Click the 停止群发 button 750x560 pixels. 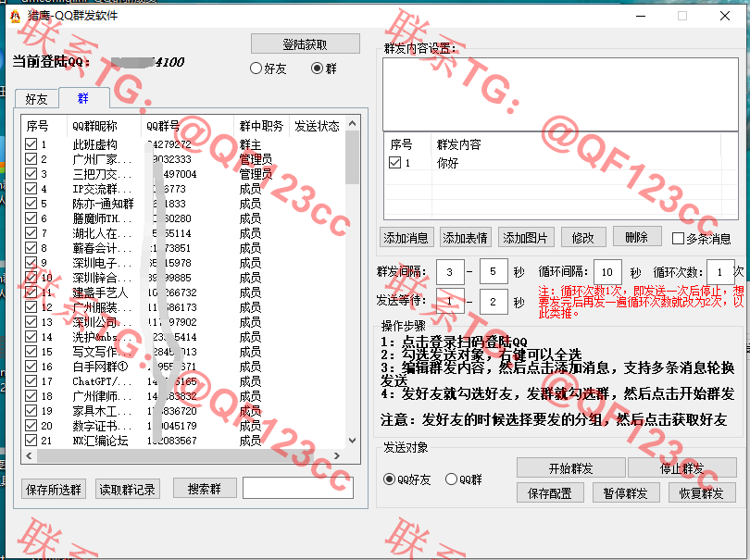pyautogui.click(x=682, y=467)
